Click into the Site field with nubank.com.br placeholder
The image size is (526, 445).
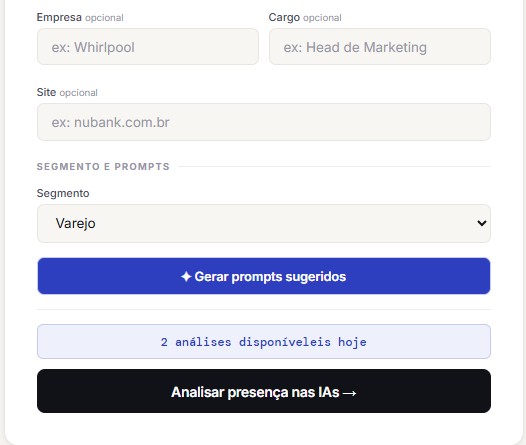click(x=264, y=122)
